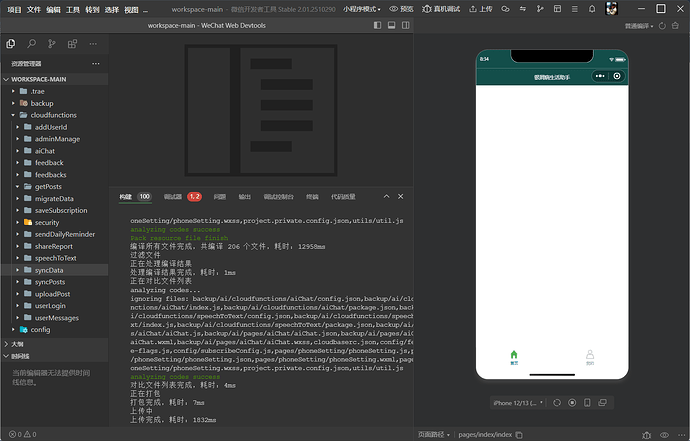
Task: Expand the 小程序模式 mode dropdown
Action: point(362,9)
